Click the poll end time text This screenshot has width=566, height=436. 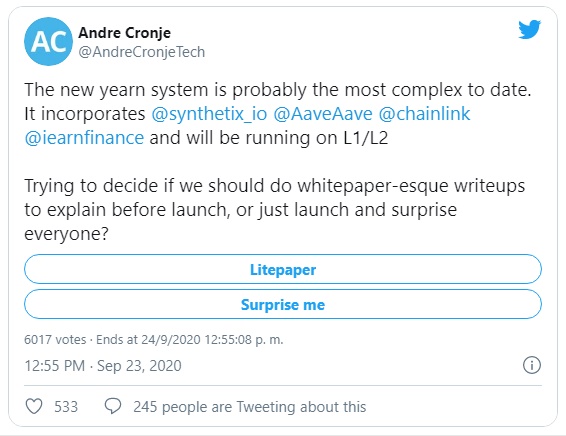pyautogui.click(x=190, y=340)
